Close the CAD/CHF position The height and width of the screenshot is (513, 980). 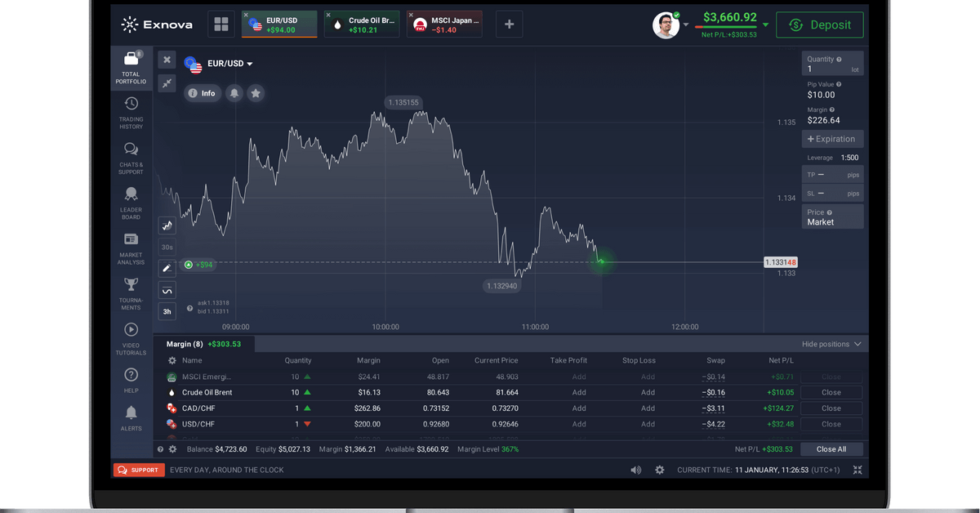click(831, 408)
